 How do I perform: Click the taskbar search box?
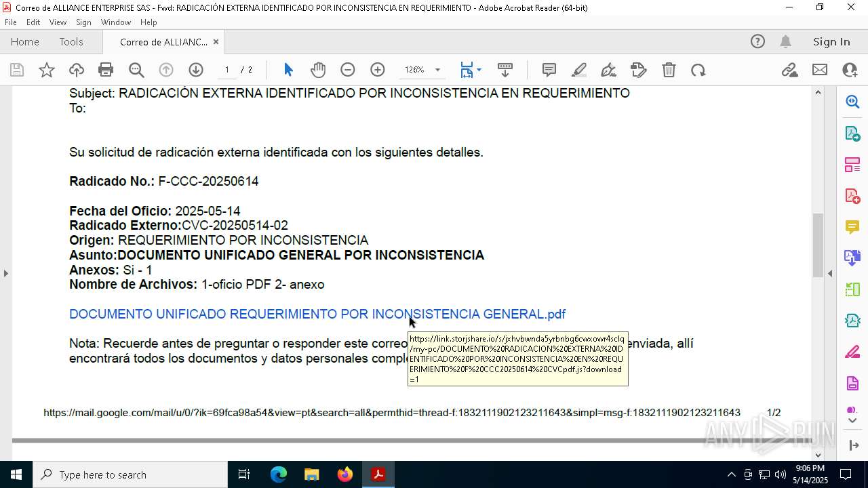tap(130, 474)
